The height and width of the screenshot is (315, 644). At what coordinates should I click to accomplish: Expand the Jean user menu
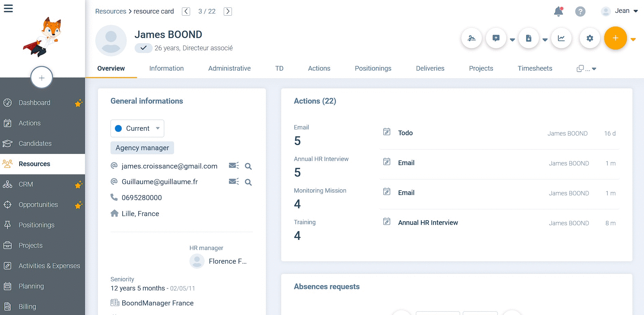(620, 11)
